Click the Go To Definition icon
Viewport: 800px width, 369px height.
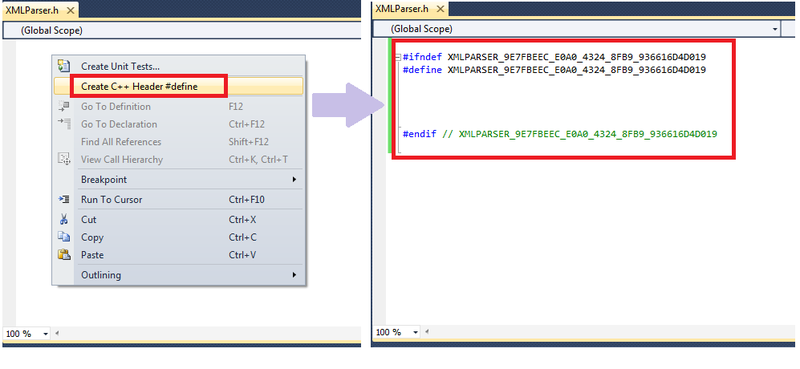64,106
